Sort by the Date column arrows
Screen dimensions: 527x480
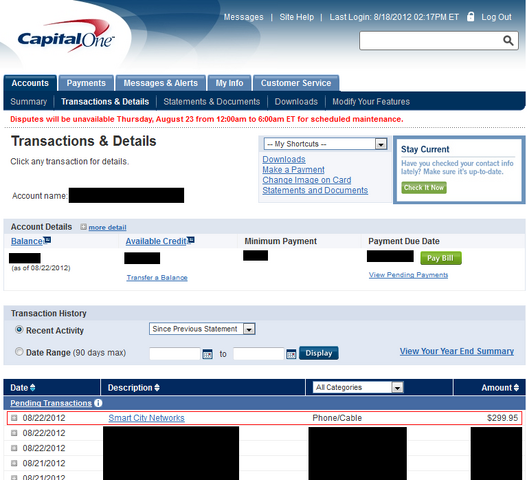[x=32, y=388]
